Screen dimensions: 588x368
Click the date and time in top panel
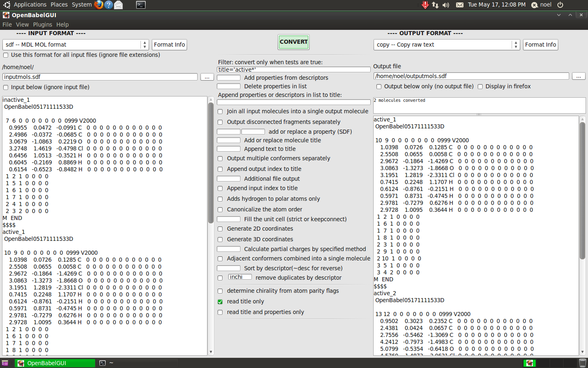point(497,4)
